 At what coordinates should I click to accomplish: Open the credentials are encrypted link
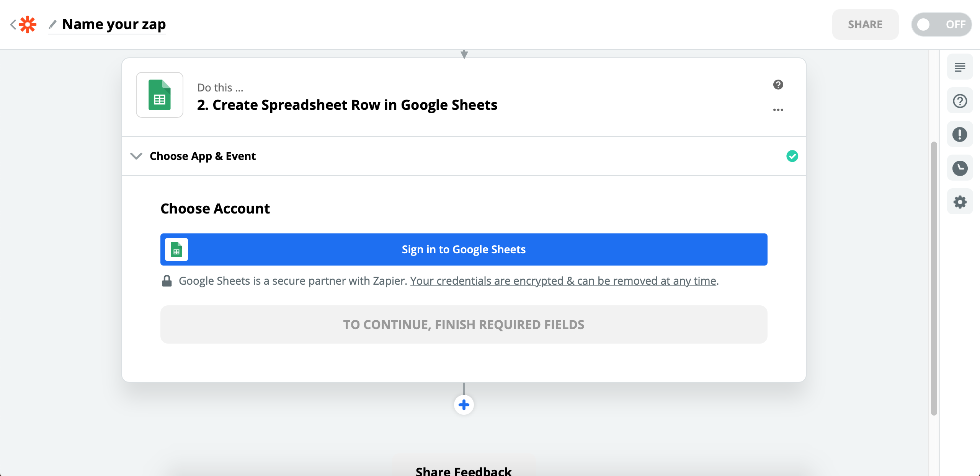click(x=563, y=281)
